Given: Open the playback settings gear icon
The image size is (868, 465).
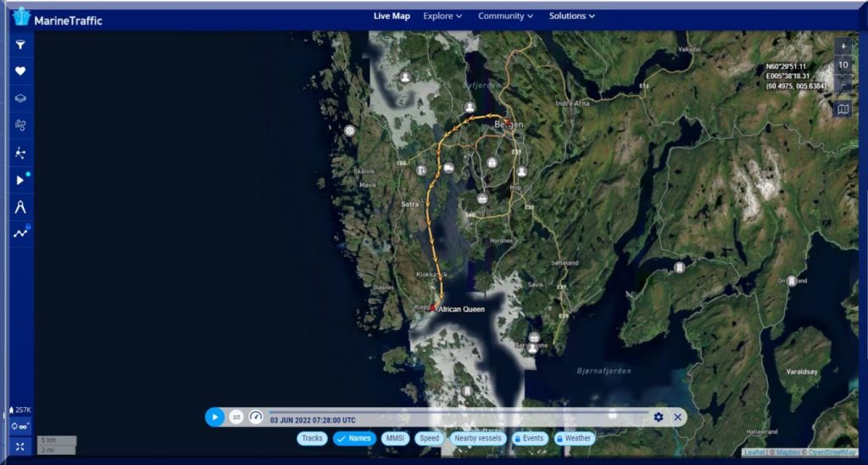Looking at the screenshot, I should click(659, 417).
